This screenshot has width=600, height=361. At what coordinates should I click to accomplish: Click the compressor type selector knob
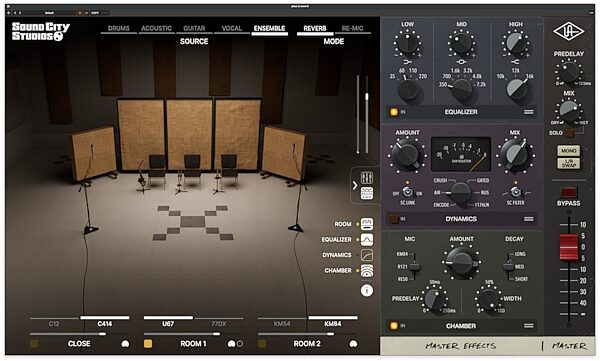click(x=460, y=193)
